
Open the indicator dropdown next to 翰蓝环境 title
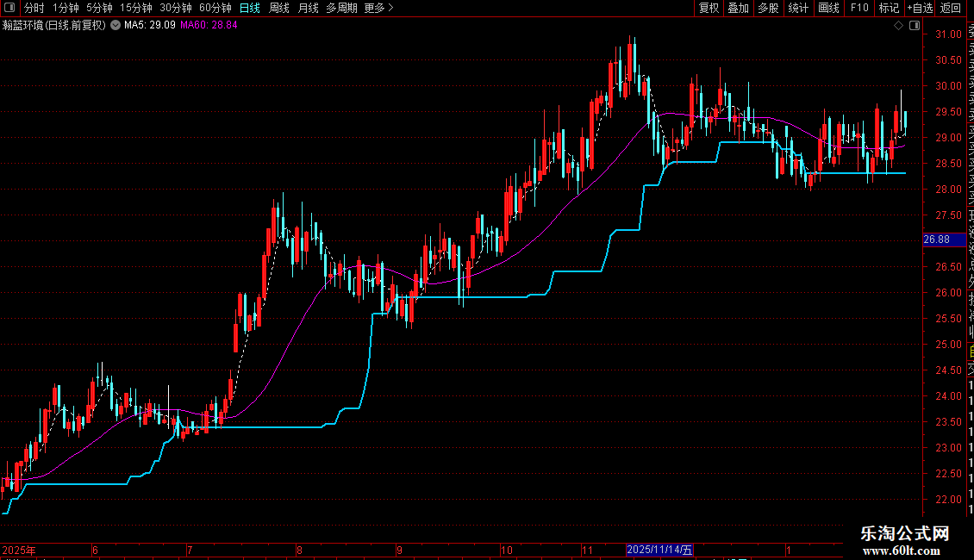click(x=116, y=25)
